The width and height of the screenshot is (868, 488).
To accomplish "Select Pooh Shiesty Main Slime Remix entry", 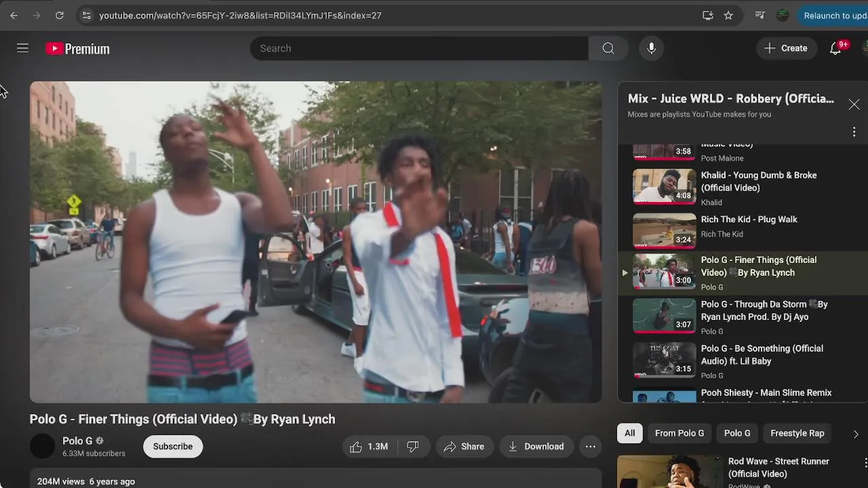I will pyautogui.click(x=743, y=394).
